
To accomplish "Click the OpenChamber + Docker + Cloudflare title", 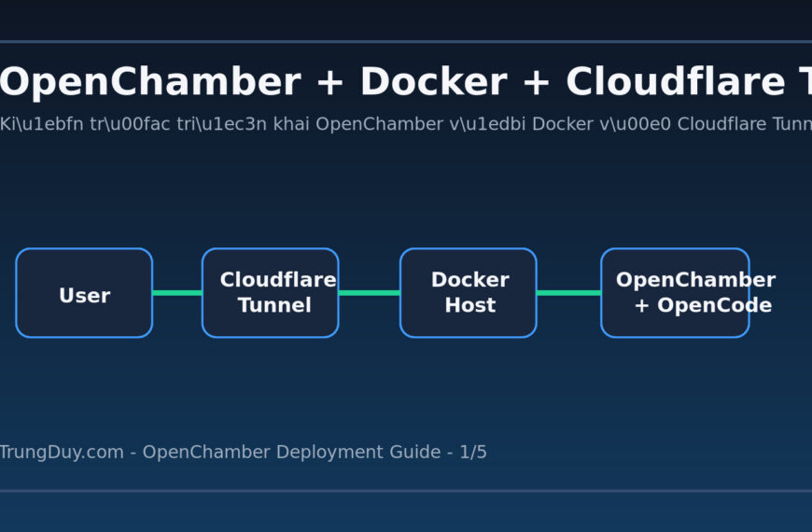I will tap(406, 82).
